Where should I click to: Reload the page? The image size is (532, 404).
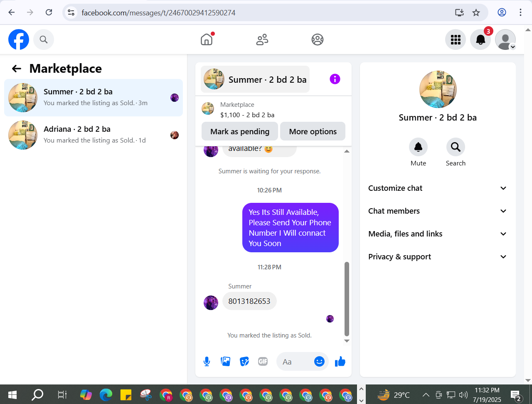[49, 12]
